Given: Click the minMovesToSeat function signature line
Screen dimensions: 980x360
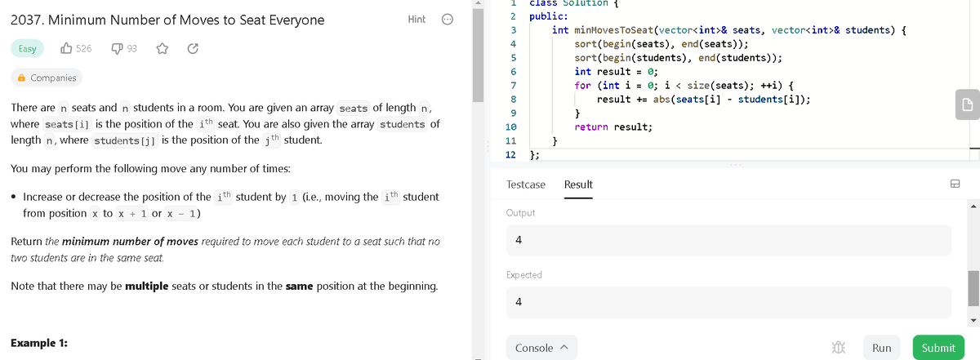Looking at the screenshot, I should click(731, 30).
